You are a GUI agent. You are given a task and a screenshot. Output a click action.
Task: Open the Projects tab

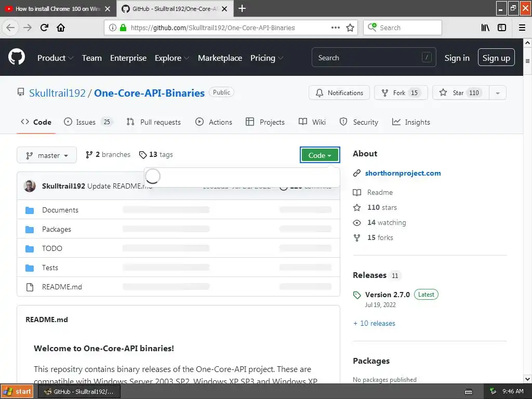(265, 122)
